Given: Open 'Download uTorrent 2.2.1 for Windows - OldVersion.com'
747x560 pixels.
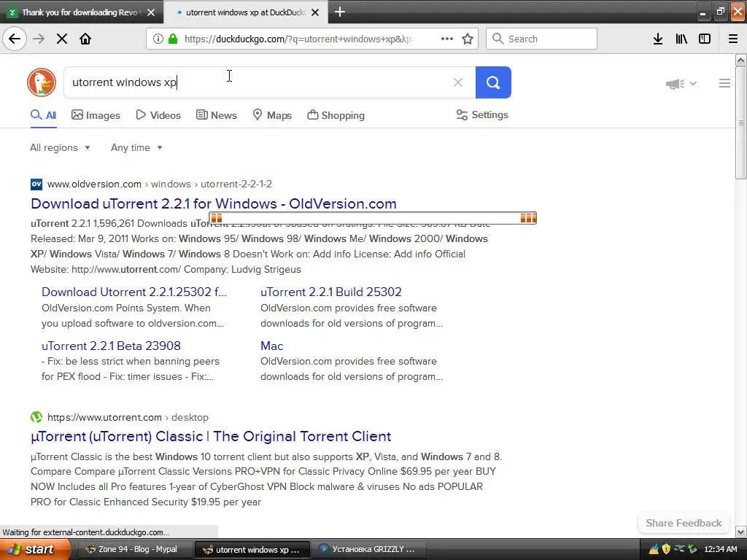Looking at the screenshot, I should pos(214,204).
